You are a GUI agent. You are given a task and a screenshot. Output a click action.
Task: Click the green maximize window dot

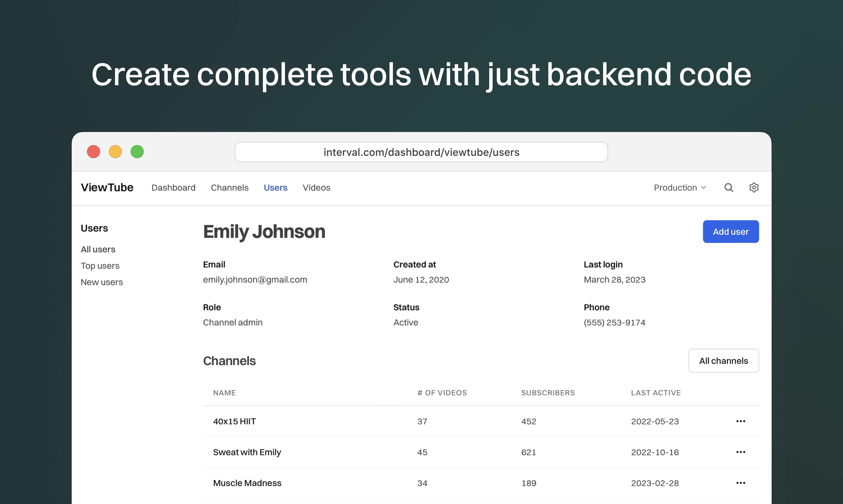(137, 152)
